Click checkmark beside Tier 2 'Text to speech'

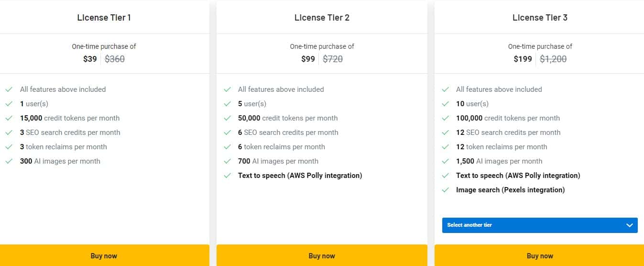point(227,176)
